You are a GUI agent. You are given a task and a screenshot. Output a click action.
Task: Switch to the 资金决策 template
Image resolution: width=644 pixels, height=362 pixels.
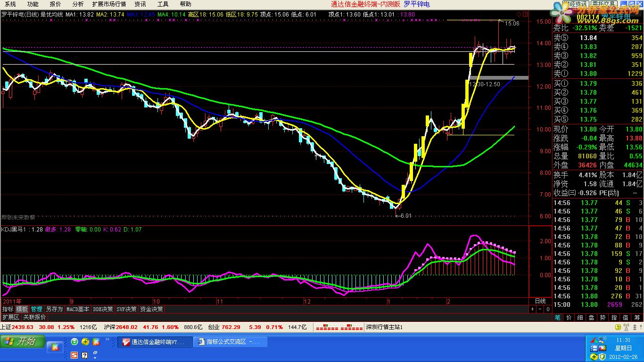(151, 309)
